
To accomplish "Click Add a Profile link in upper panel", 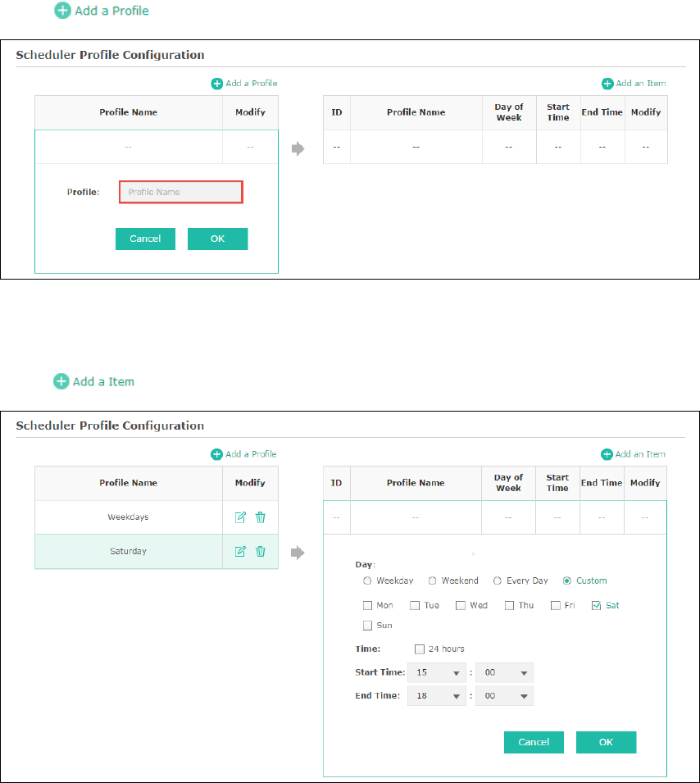I will 244,84.
